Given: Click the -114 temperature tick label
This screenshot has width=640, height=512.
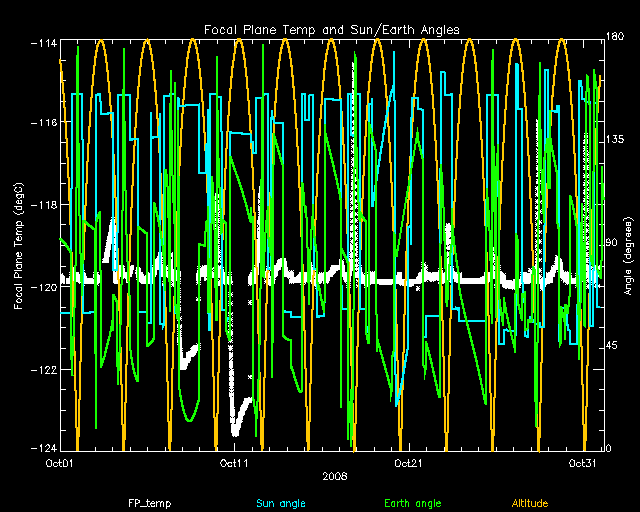Looking at the screenshot, I should (x=44, y=41).
